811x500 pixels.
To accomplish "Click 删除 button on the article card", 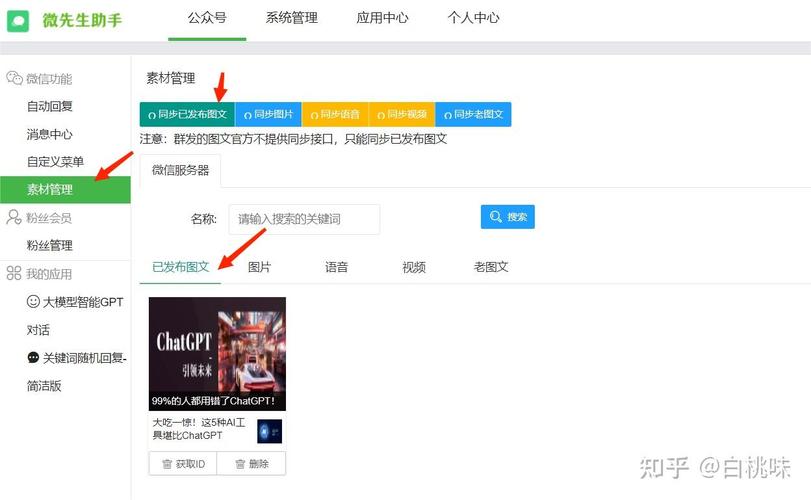I will (251, 464).
